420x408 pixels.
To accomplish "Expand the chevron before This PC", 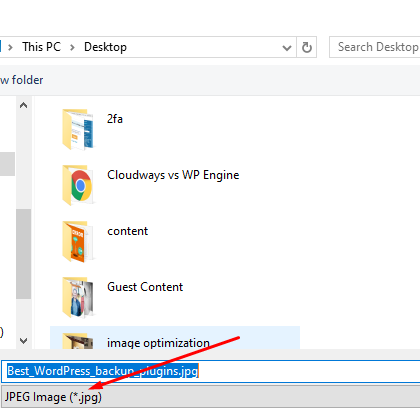I will pos(11,48).
